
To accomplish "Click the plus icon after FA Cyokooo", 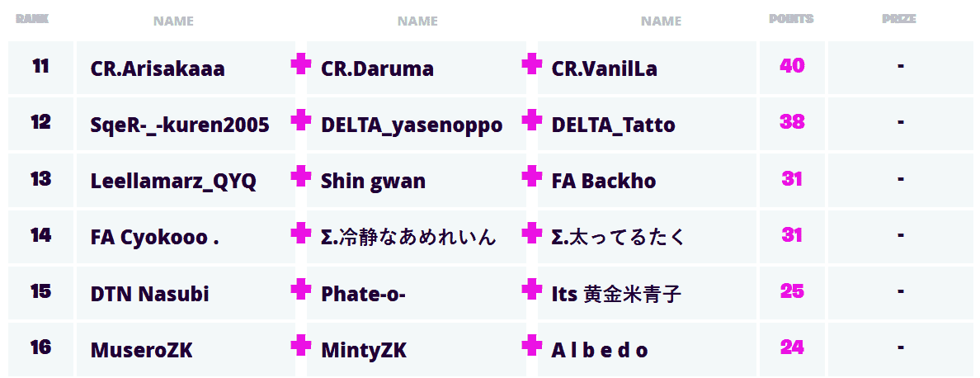I will [301, 234].
